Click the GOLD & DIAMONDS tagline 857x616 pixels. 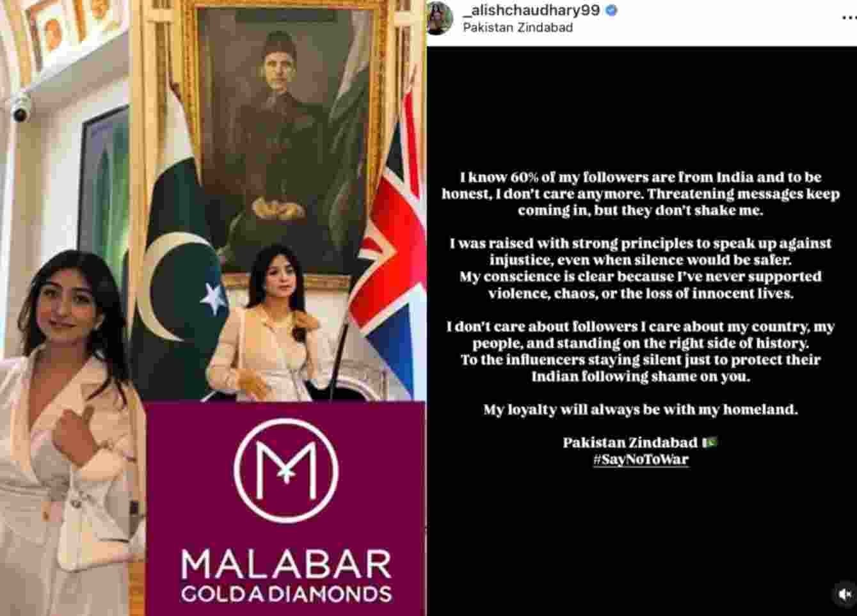point(286,593)
